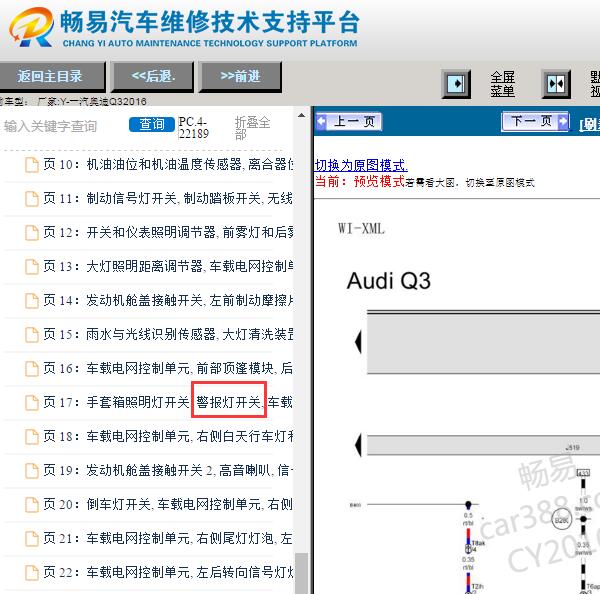Open page 22 左后转向信号灯
600x594 pixels.
[x=168, y=572]
